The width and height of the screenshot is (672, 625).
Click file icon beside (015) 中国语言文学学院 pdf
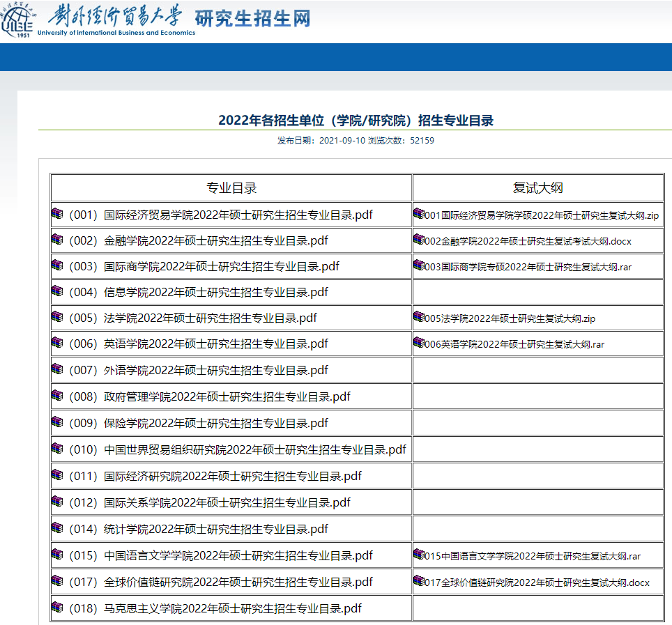point(57,555)
